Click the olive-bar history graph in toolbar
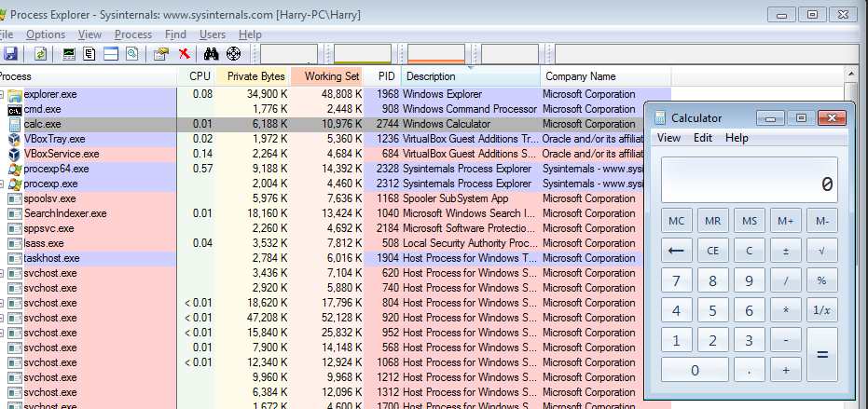The height and width of the screenshot is (409, 868). point(362,54)
